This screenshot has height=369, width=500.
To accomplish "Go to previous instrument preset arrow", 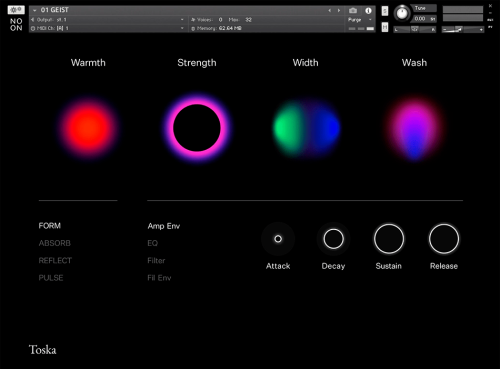I will coord(330,11).
